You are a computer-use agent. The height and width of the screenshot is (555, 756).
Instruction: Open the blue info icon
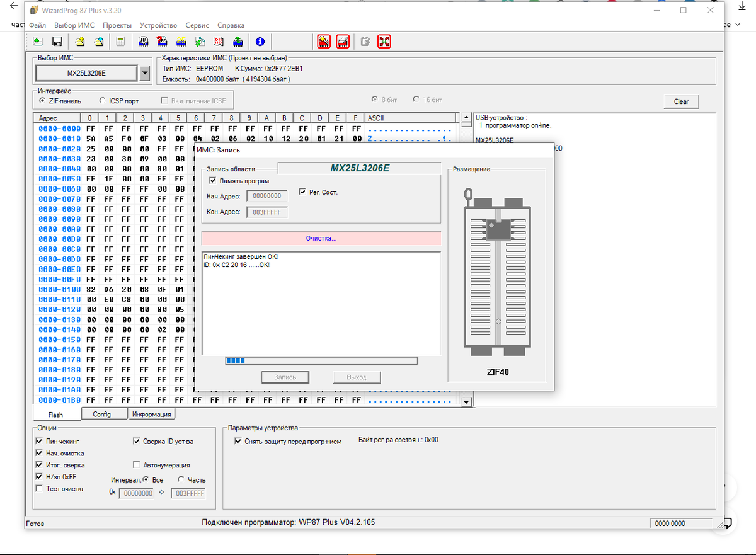point(260,42)
